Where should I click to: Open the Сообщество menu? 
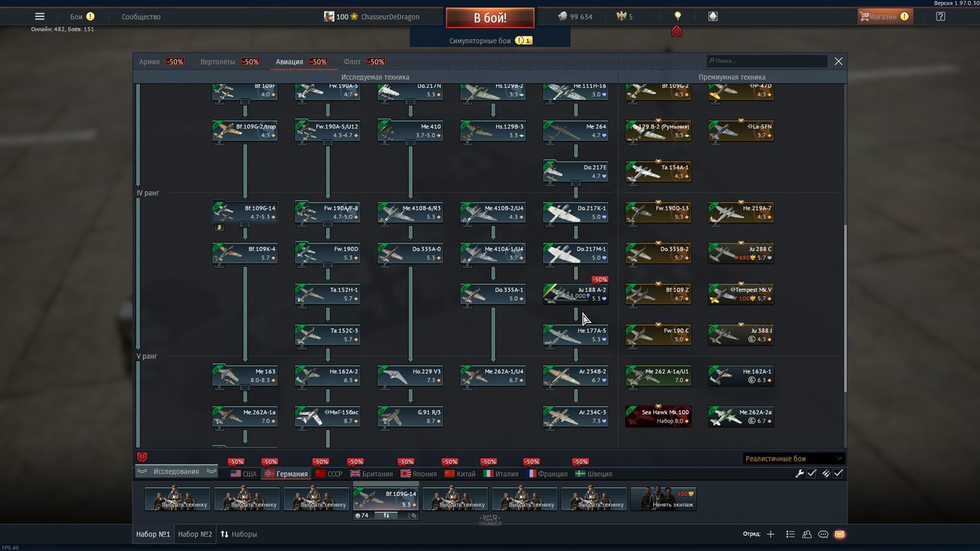[x=141, y=16]
